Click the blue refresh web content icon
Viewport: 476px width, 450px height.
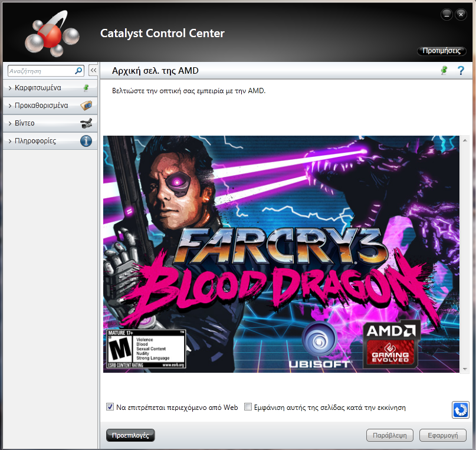461,410
